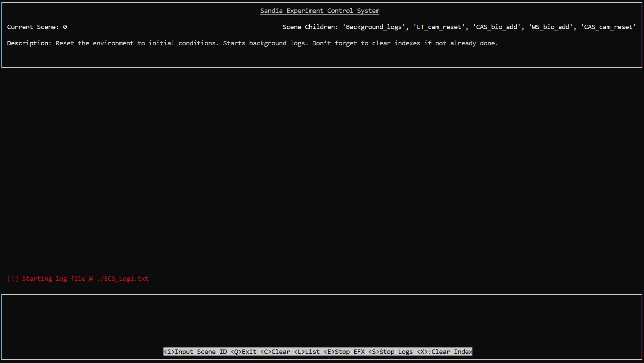
Task: Choose the Exit command in bottom bar
Action: [244, 352]
